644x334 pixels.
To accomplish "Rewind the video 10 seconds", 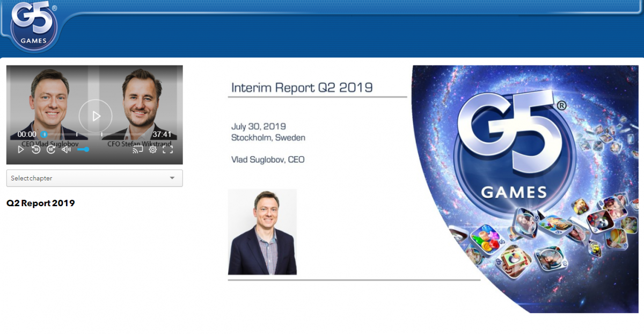I will 36,150.
